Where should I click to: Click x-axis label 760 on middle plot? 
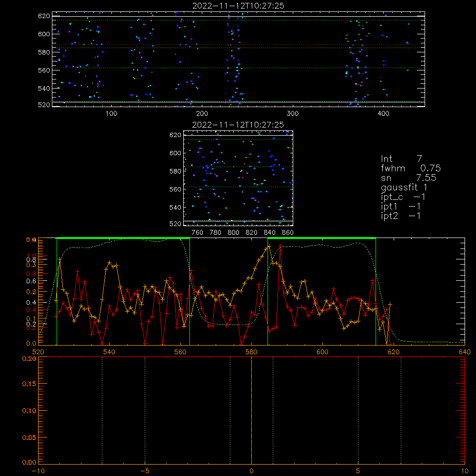click(198, 233)
